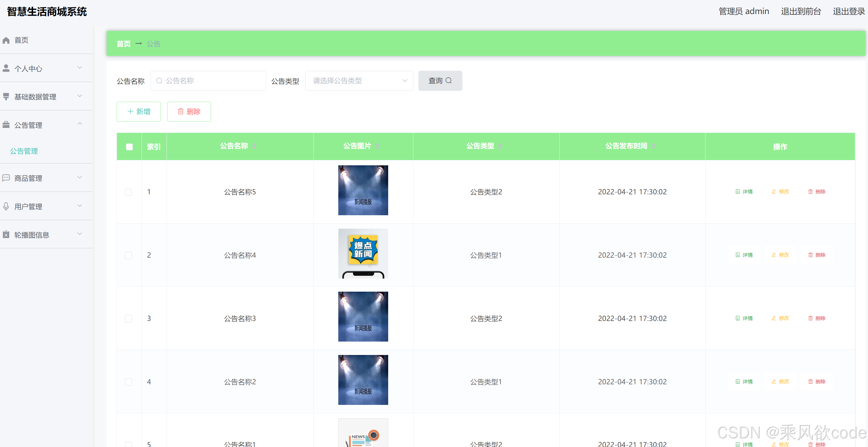Click sort arrows on 公告名称 column
The height and width of the screenshot is (447, 868).
[254, 146]
